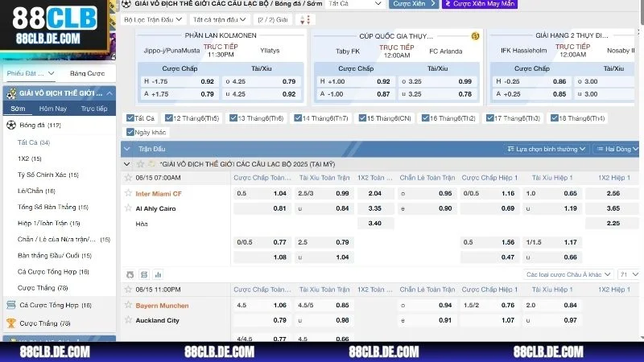Viewport: 644px width, 362px height.
Task: Star the Al Ahly Cairo team
Action: [128, 208]
